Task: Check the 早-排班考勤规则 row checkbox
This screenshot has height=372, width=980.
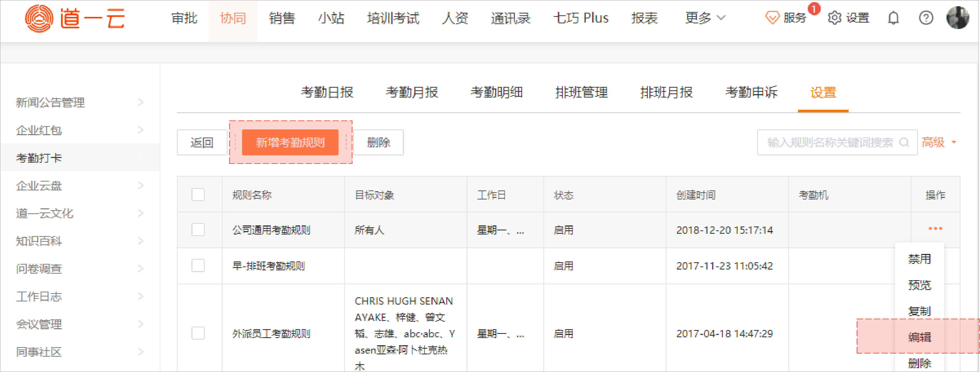Action: tap(198, 265)
